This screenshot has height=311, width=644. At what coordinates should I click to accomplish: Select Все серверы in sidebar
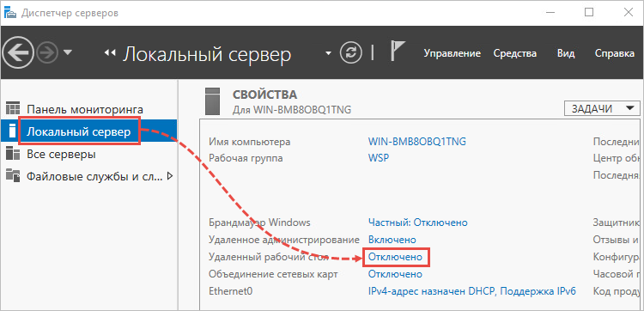[88, 155]
